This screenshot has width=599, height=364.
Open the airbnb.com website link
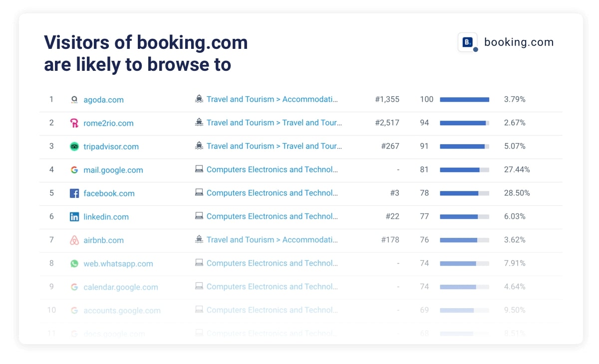click(104, 240)
